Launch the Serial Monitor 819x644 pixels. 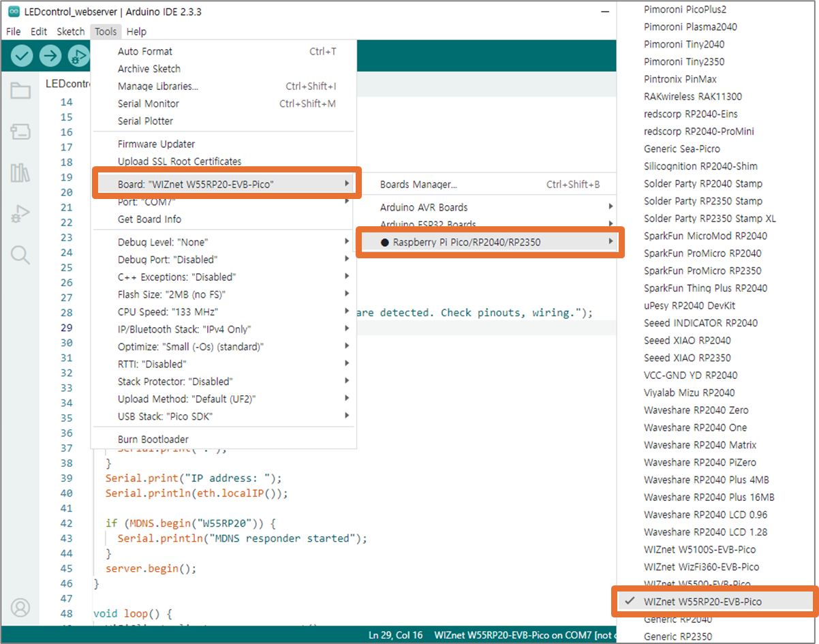tap(223, 104)
